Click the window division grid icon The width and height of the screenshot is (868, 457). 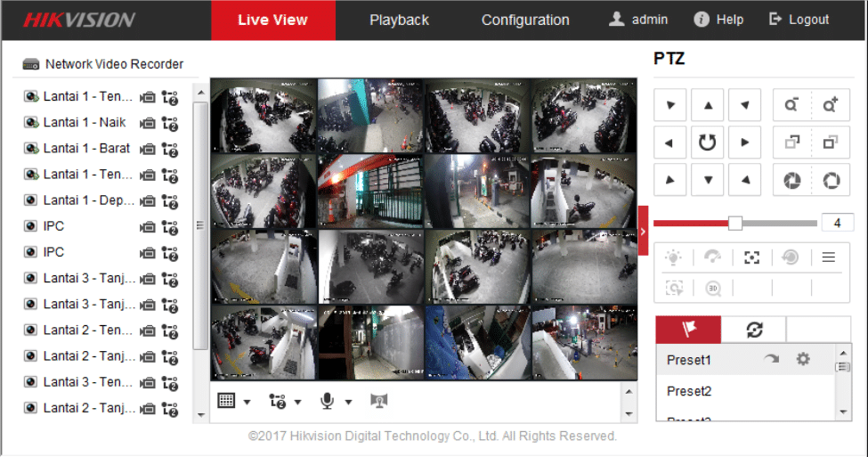click(x=226, y=401)
